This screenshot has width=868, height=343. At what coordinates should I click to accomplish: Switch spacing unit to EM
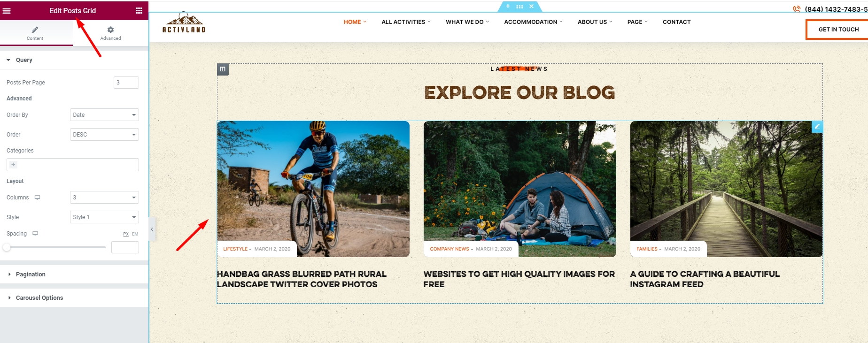(135, 234)
